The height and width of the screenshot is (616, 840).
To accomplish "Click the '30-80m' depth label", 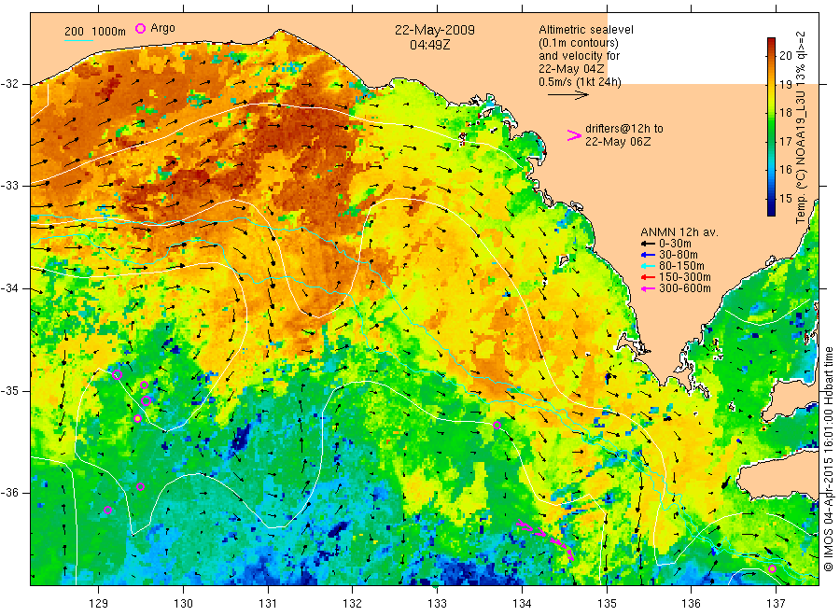I will pos(679,255).
